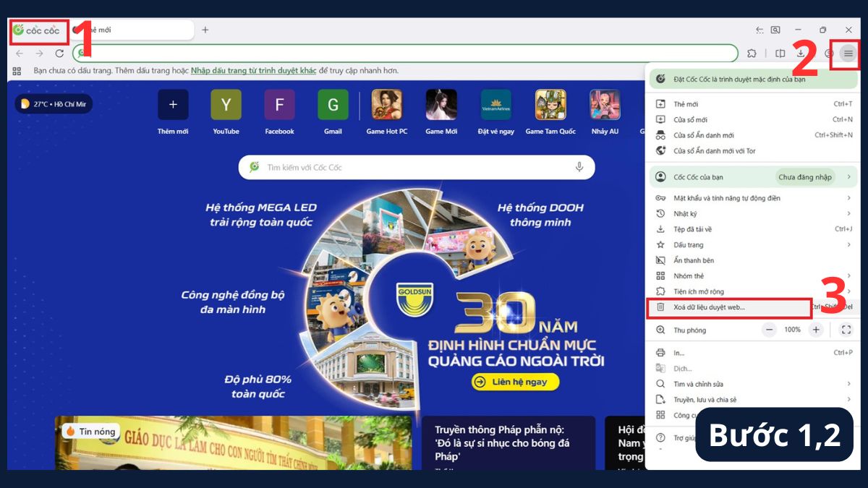
Task: Click the weather widget for Hồ Chí Minh
Action: (x=54, y=104)
